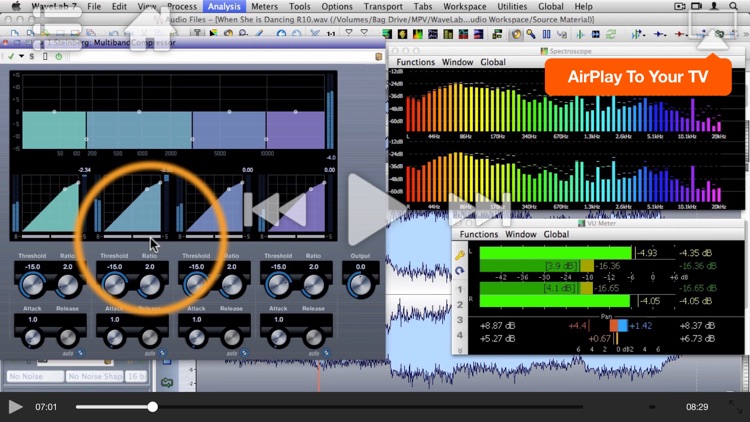Tap the AirPlay To Your TV tooltip
Screen dimensions: 750x422
[x=638, y=77]
